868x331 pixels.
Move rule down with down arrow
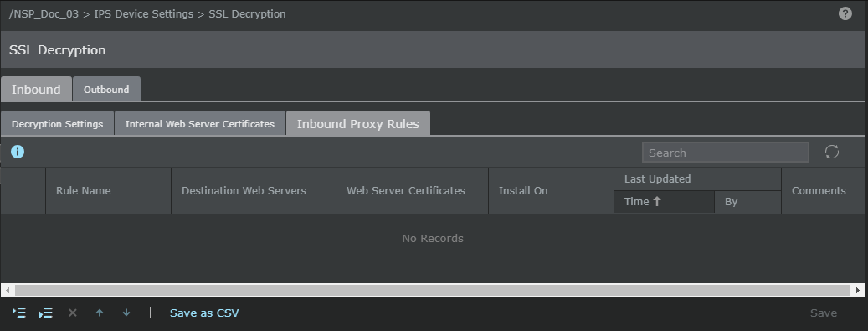(126, 313)
